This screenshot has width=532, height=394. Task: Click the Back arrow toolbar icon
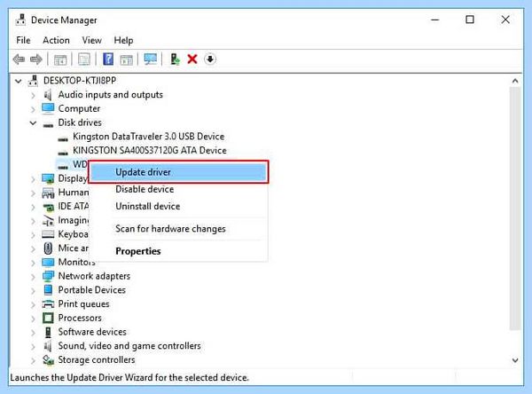[x=19, y=59]
